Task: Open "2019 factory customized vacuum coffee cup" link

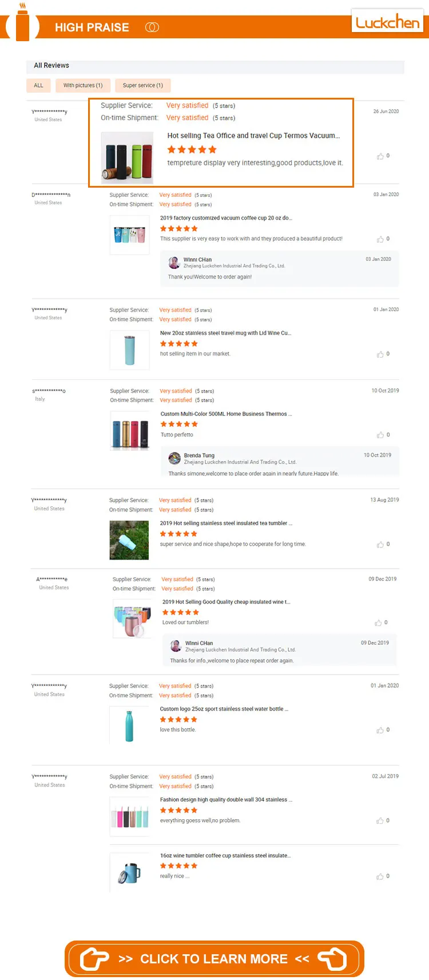Action: point(226,218)
